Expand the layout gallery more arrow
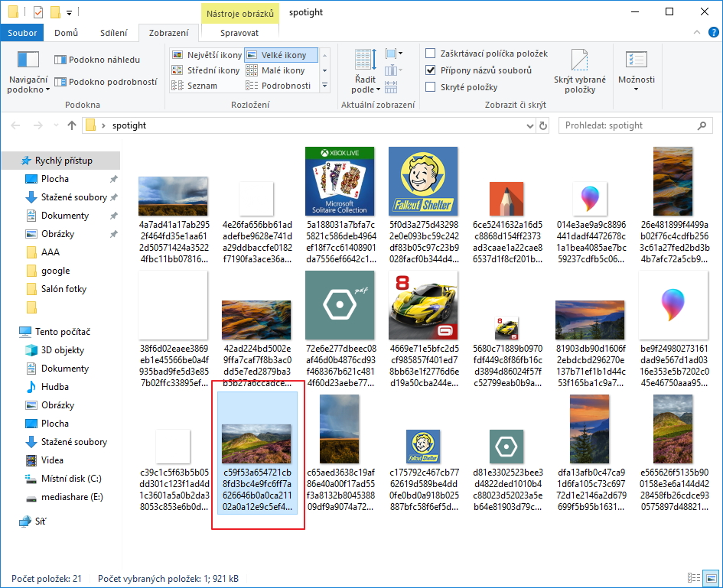723x588 pixels. point(324,86)
